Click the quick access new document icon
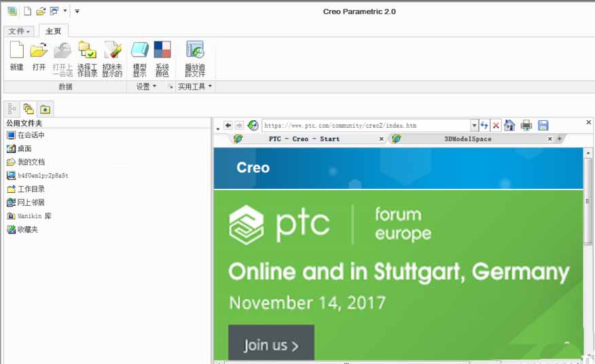Viewport: 595px width, 364px height. click(28, 11)
